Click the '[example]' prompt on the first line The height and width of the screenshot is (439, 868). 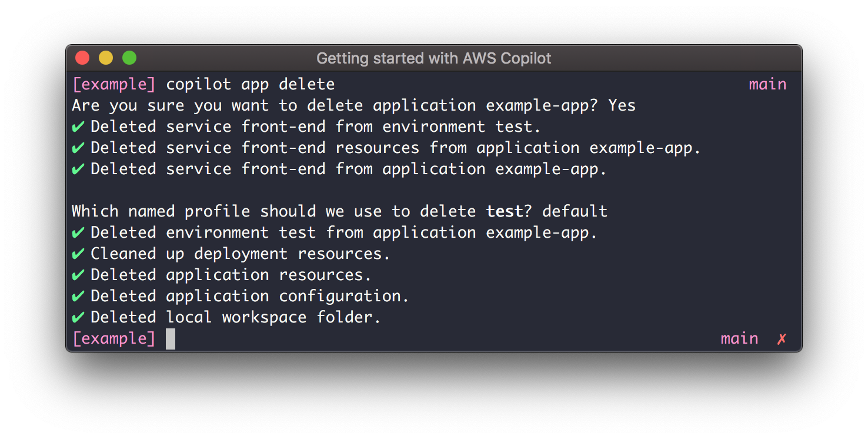(114, 84)
